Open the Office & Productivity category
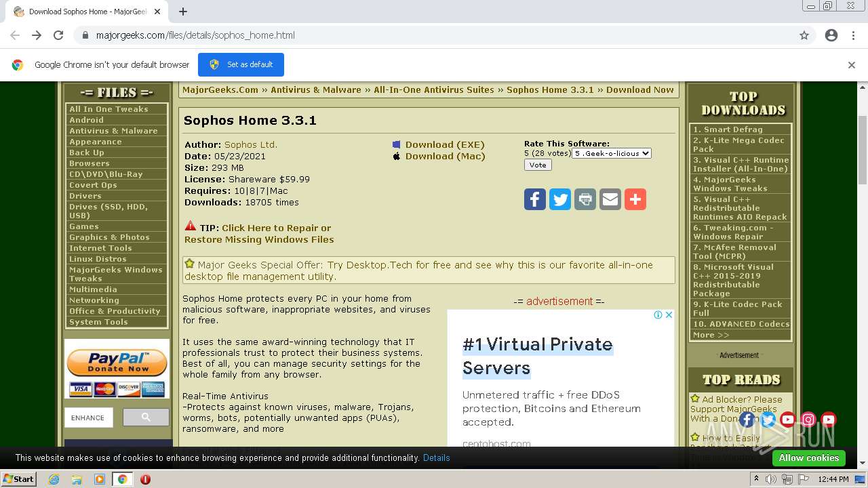The image size is (868, 488). click(x=115, y=311)
